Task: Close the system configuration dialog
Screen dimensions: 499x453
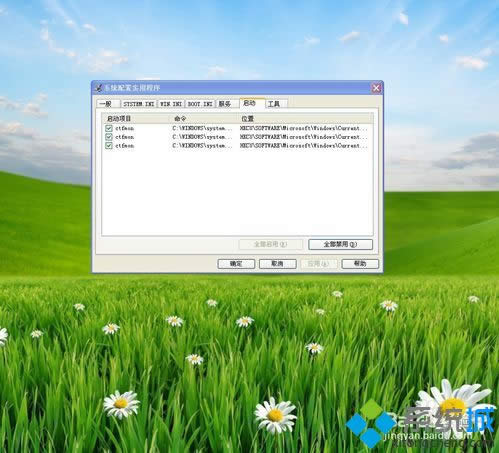Action: [x=376, y=88]
